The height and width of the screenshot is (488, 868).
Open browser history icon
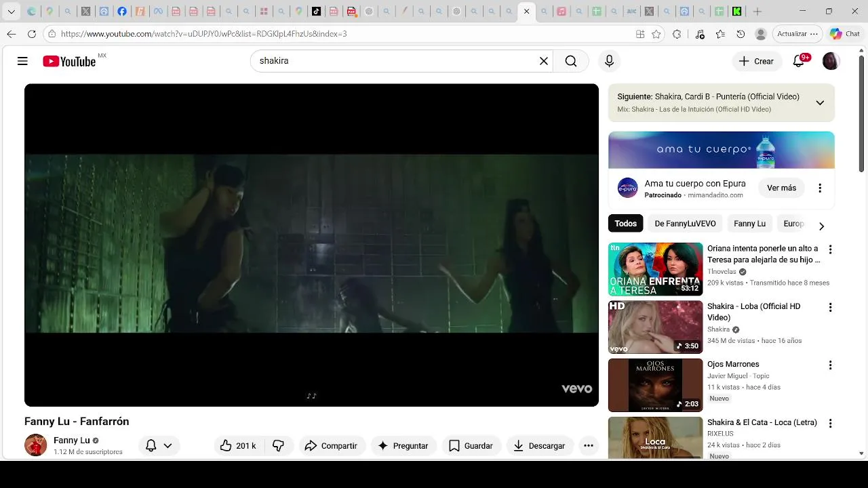point(741,34)
